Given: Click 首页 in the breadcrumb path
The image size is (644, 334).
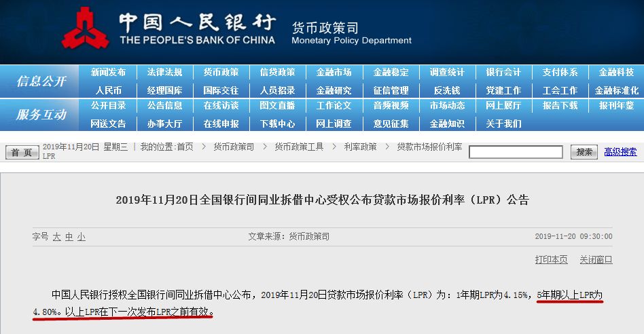Looking at the screenshot, I should click(x=185, y=147).
